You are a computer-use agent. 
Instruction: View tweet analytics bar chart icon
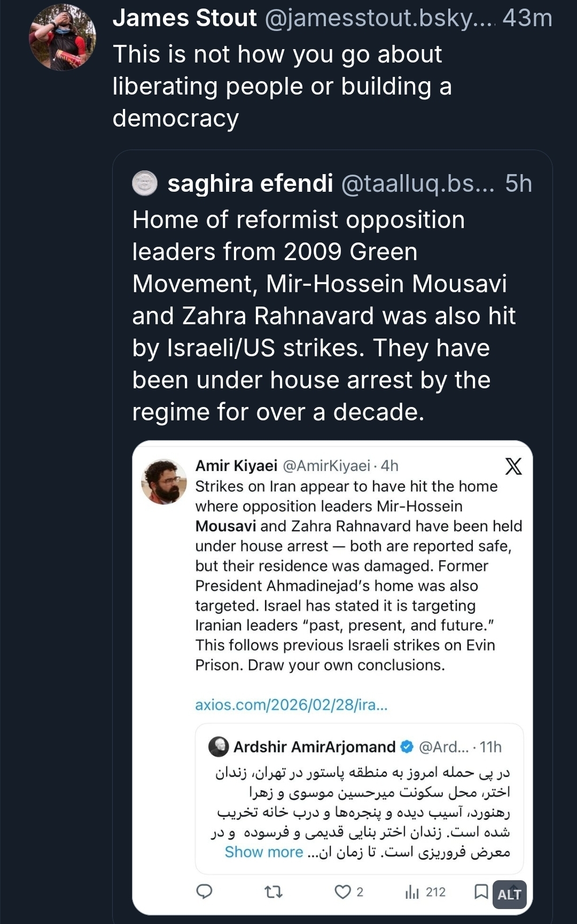coord(412,891)
